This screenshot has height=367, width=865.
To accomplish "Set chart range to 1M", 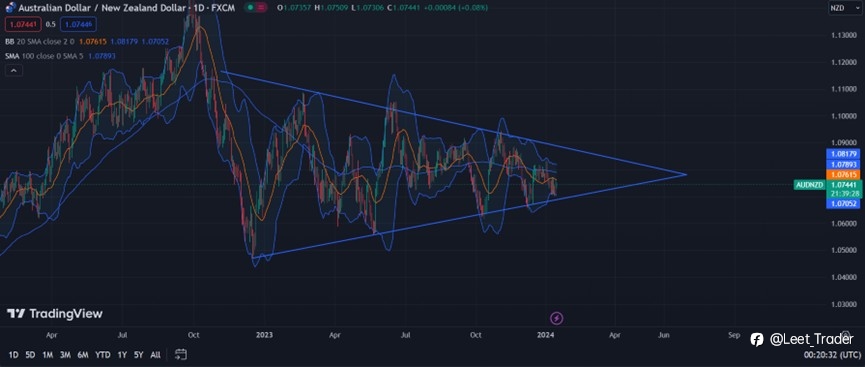I will coord(47,355).
